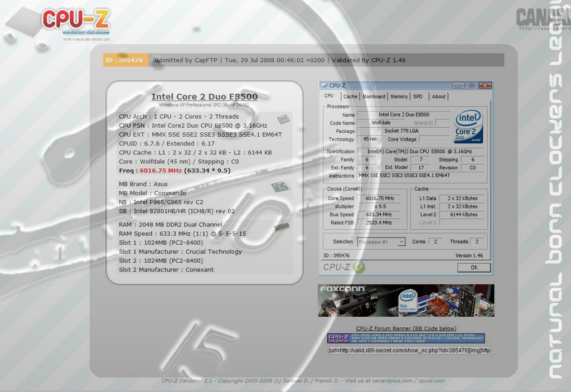The height and width of the screenshot is (392, 571).
Task: Click the 'MB Model : Commando' line
Action: [152, 193]
